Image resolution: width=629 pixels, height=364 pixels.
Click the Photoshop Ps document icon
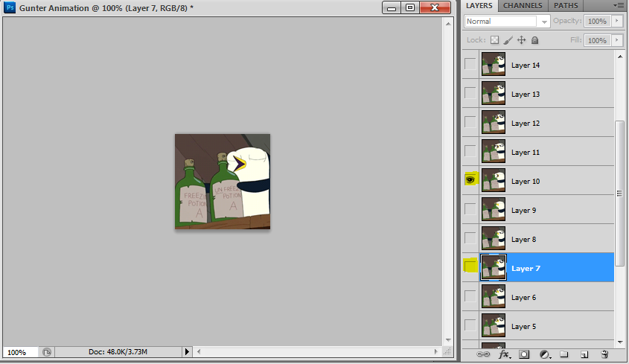[x=10, y=7]
